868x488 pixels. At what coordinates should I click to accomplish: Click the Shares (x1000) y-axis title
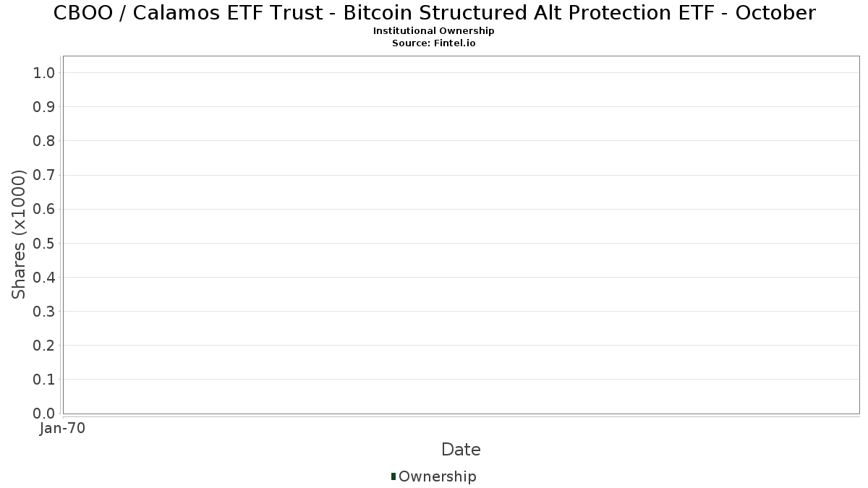click(19, 234)
